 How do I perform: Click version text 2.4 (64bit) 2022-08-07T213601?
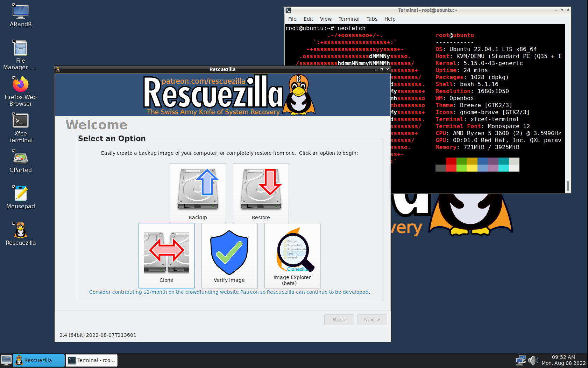[x=98, y=335]
